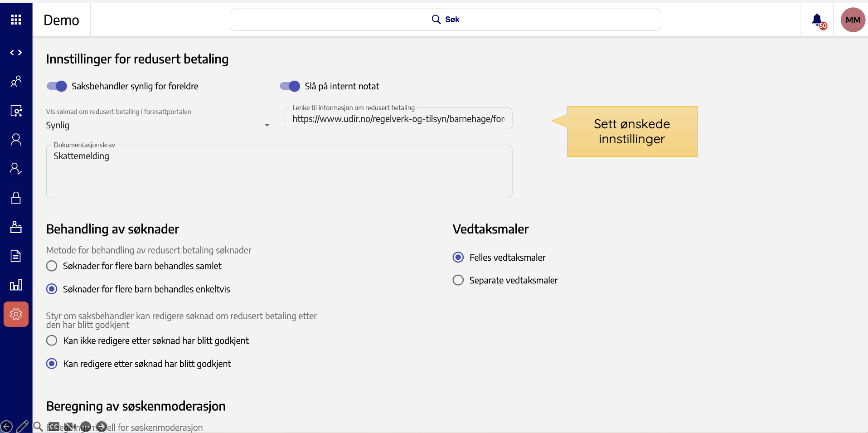Image resolution: width=868 pixels, height=433 pixels.
Task: Toggle the crossed-out camera icon
Action: pyautogui.click(x=69, y=427)
